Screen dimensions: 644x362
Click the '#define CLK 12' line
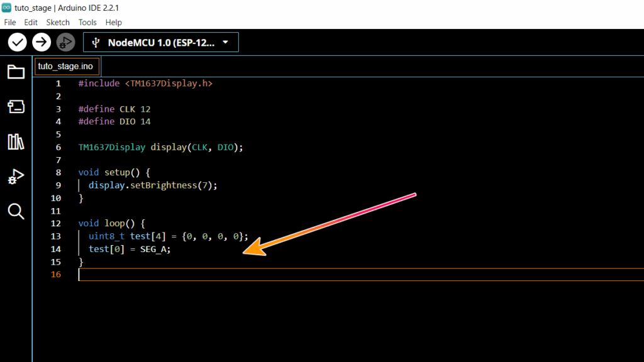coord(114,109)
